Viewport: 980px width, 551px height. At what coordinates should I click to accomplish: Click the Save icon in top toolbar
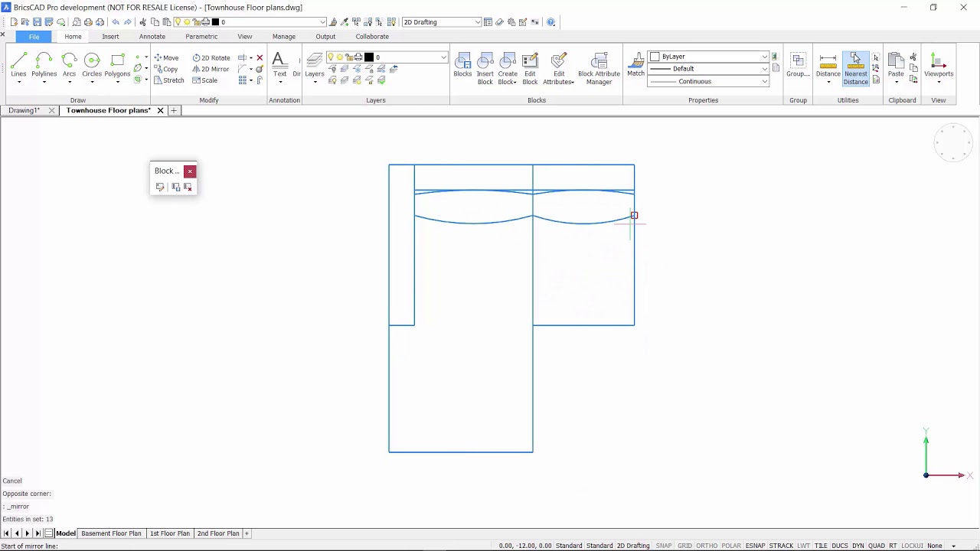[x=37, y=22]
